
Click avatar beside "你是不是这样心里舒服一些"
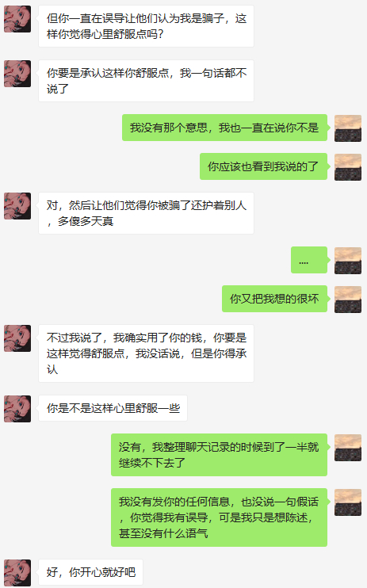[x=17, y=409]
